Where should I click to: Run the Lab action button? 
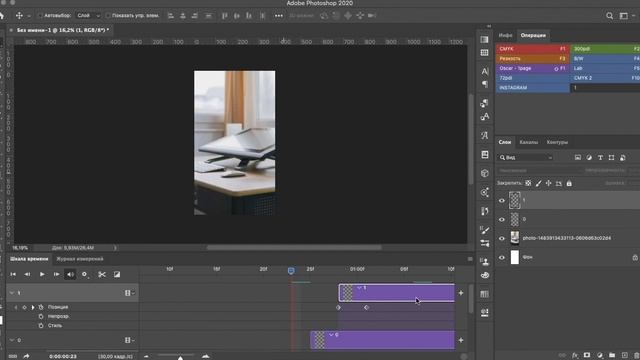(605, 68)
